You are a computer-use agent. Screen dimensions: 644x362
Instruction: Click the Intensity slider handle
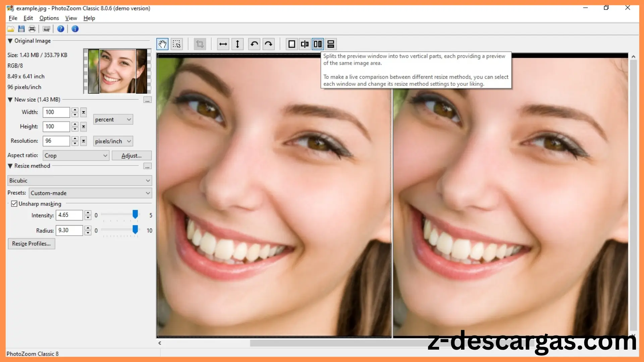click(135, 214)
